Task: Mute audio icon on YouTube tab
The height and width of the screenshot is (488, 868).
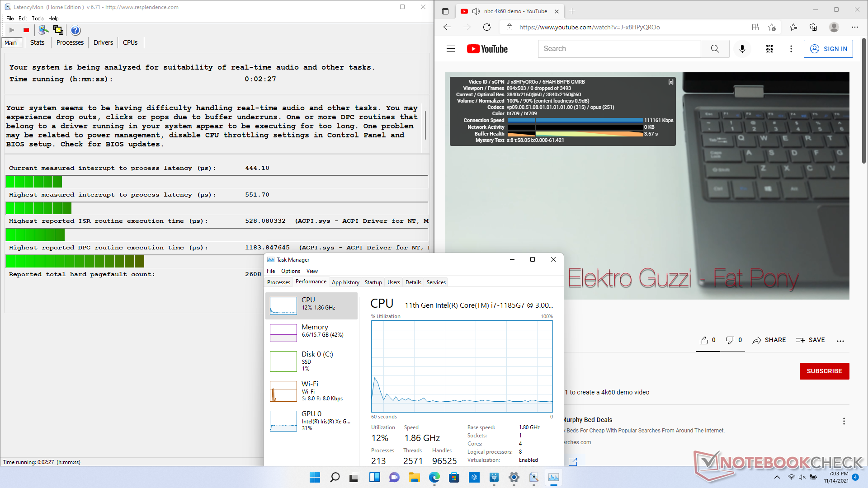Action: 476,11
